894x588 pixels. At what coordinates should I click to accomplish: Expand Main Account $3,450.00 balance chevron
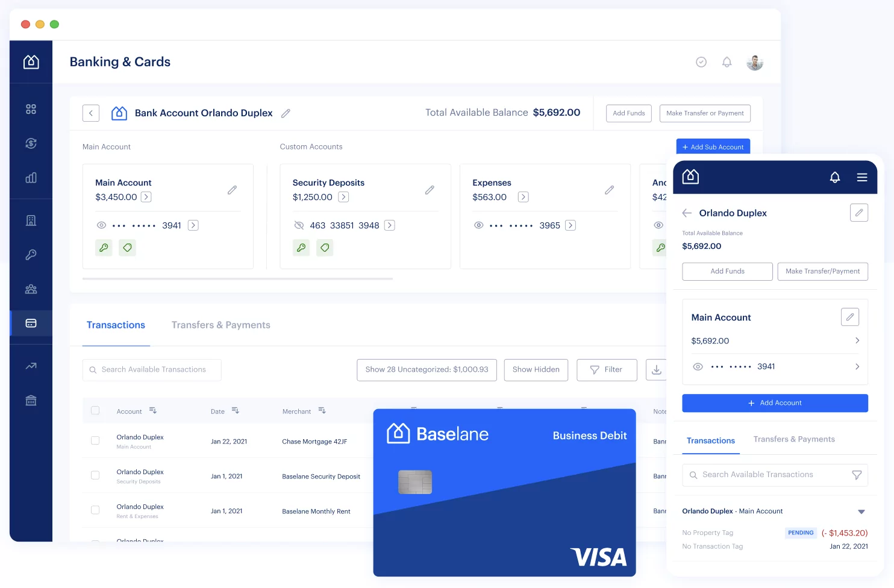(x=146, y=197)
